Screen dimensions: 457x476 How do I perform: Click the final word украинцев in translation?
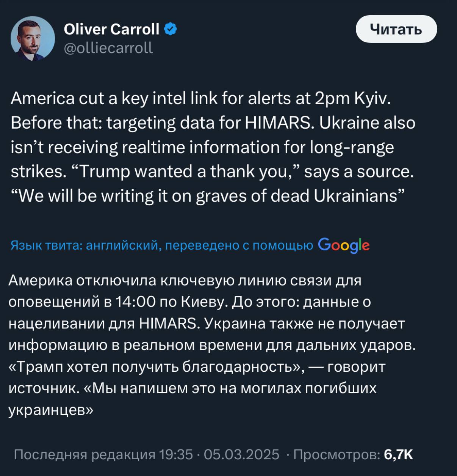coord(50,410)
